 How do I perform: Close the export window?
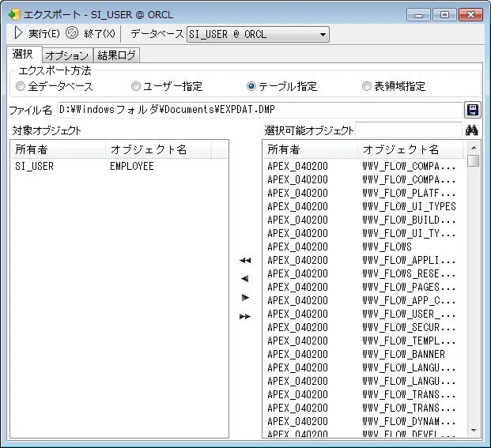470,15
